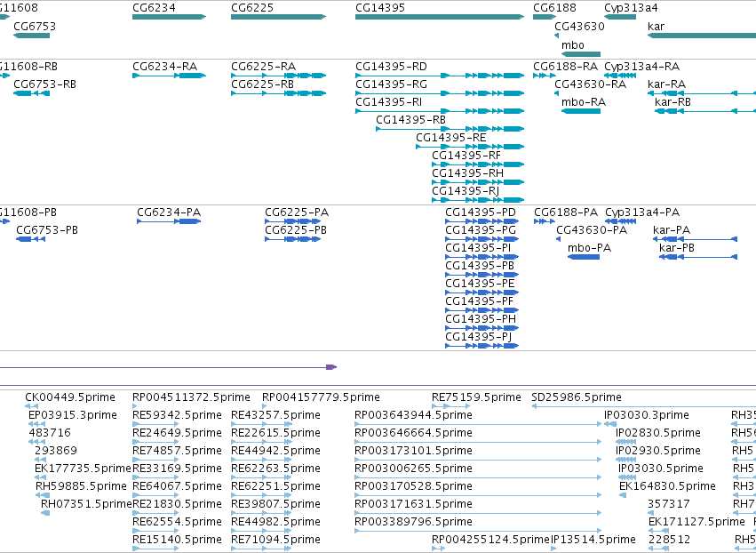Click EST RE75159.5prime

point(476,397)
